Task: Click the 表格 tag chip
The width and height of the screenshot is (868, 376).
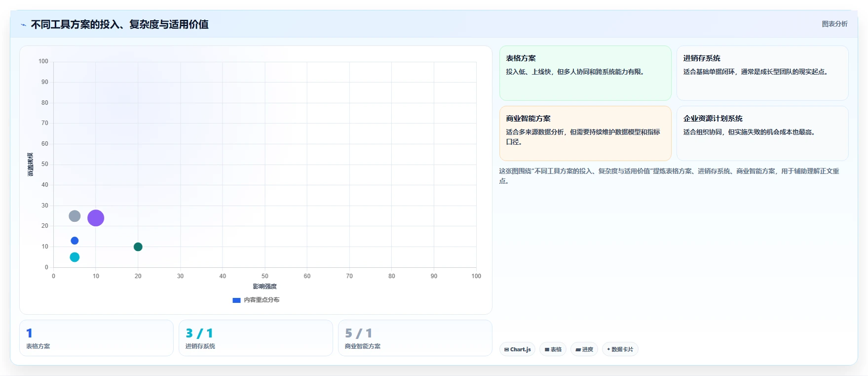Action: coord(553,349)
